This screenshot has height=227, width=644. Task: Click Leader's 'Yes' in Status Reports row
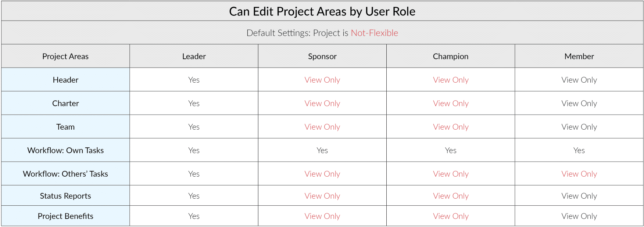coord(194,196)
